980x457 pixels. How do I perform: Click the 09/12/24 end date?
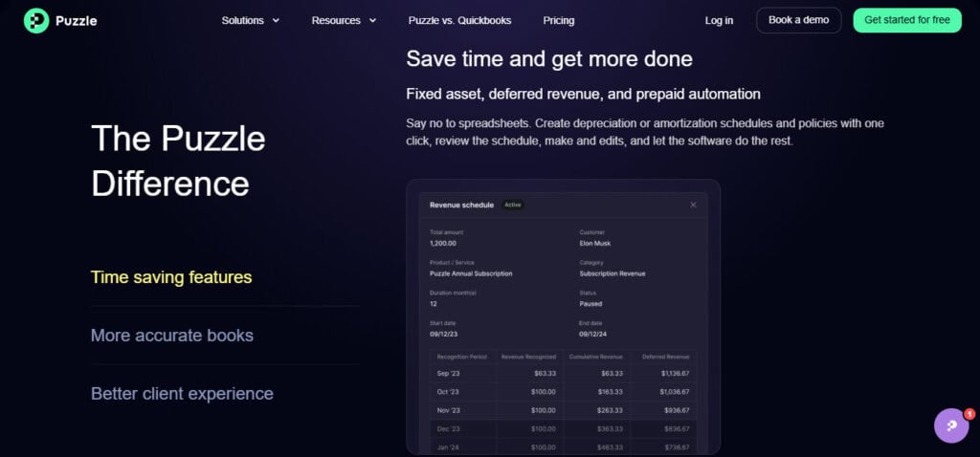(592, 334)
